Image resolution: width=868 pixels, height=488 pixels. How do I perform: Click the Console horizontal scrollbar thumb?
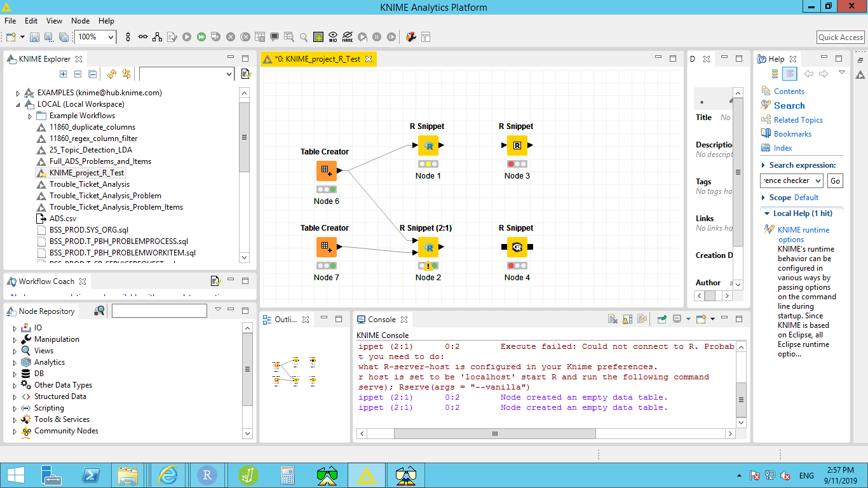[494, 433]
